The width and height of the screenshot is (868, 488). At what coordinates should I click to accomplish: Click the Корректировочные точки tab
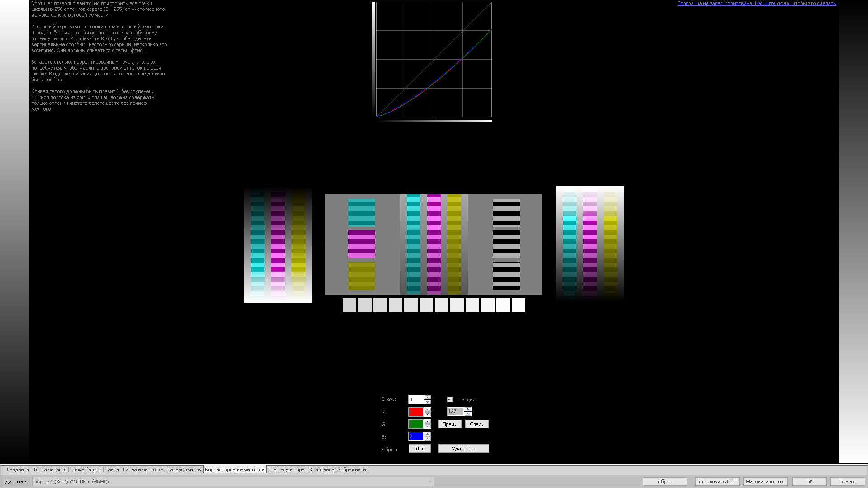(234, 469)
